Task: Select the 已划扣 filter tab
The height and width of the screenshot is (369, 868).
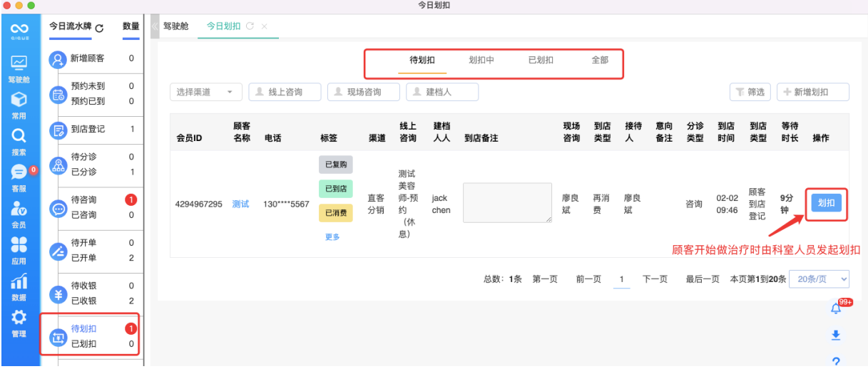Action: (x=541, y=61)
